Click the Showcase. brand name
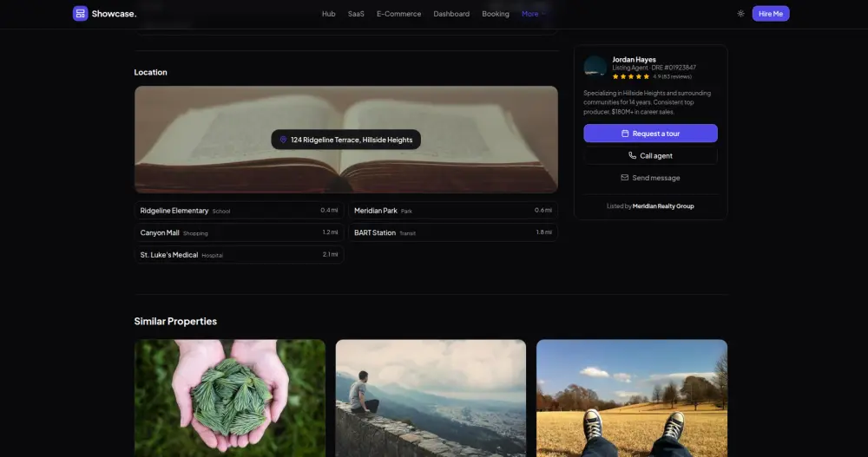 pos(114,13)
